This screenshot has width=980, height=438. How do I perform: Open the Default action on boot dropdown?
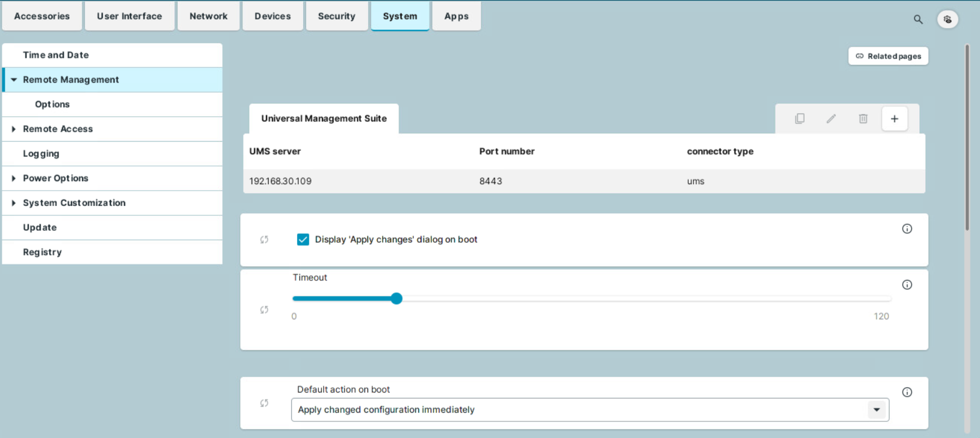877,410
